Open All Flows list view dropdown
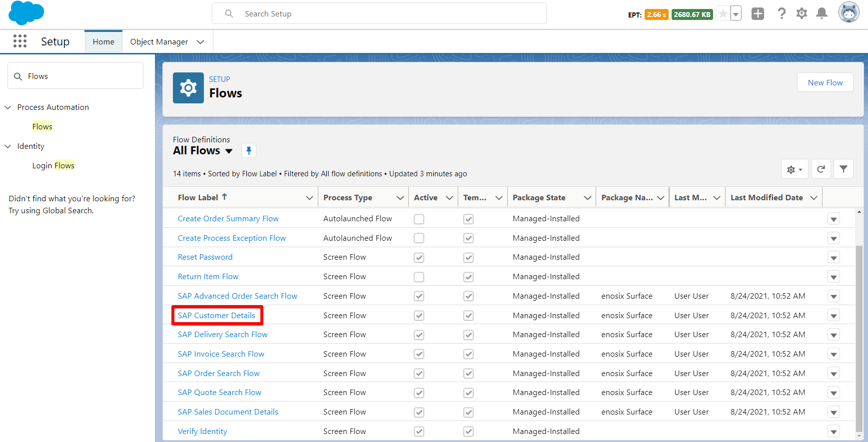 [x=229, y=151]
